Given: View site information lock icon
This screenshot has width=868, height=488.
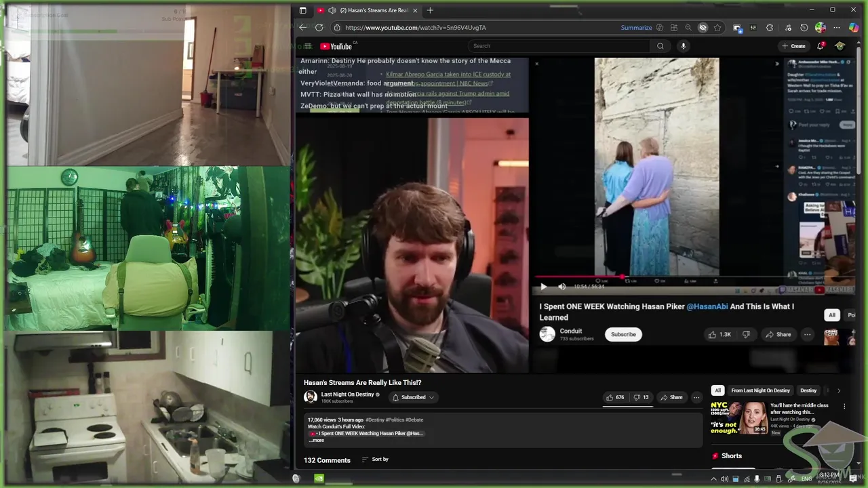Looking at the screenshot, I should (337, 28).
